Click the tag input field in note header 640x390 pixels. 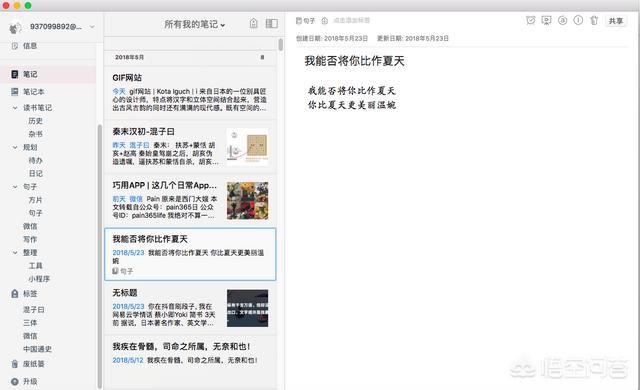tap(352, 20)
